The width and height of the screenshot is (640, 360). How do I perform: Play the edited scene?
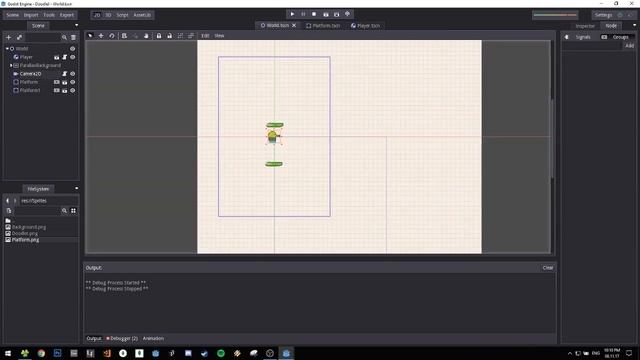(326, 14)
